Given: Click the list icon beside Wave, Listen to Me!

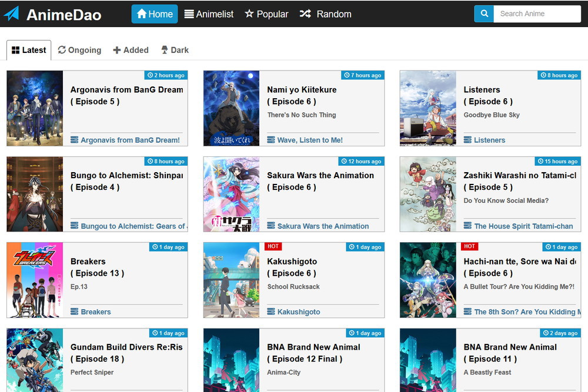Looking at the screenshot, I should click(x=270, y=140).
